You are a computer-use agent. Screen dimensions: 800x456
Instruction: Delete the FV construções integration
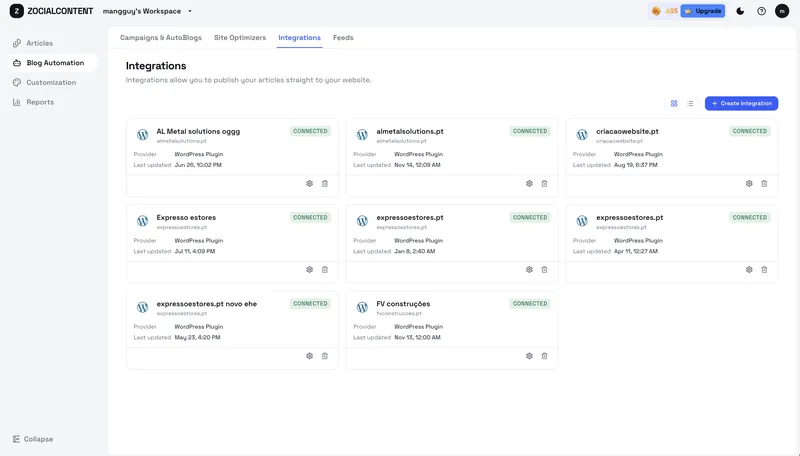(x=544, y=356)
